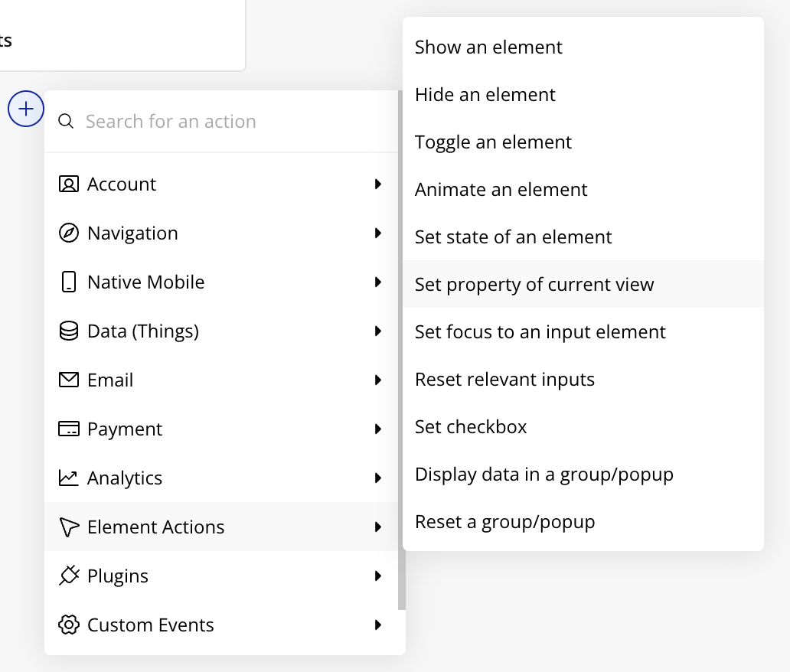Click the Native Mobile phone icon
Image resolution: width=790 pixels, height=672 pixels.
(x=69, y=282)
